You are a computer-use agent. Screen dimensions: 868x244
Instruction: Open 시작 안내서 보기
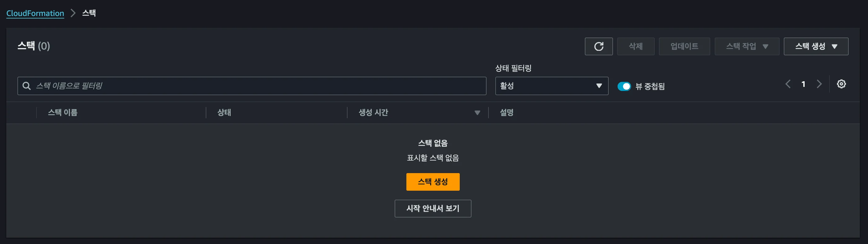click(x=433, y=208)
